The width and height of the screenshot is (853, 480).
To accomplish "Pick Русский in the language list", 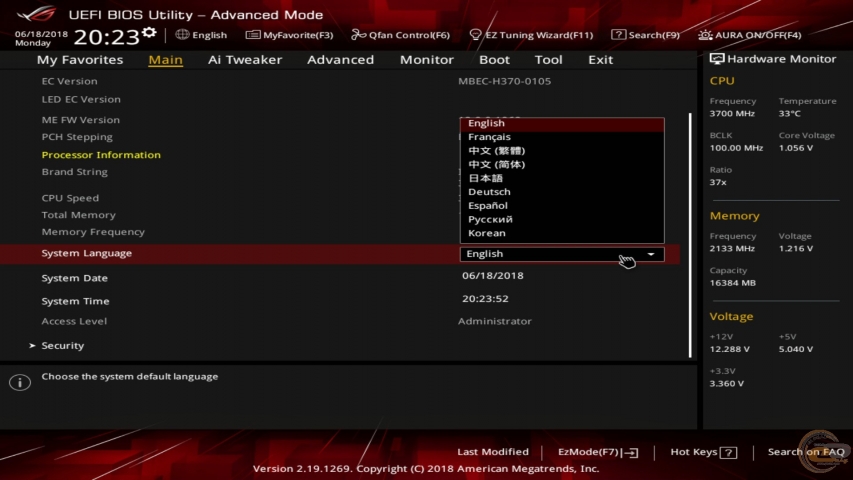I will [x=562, y=219].
